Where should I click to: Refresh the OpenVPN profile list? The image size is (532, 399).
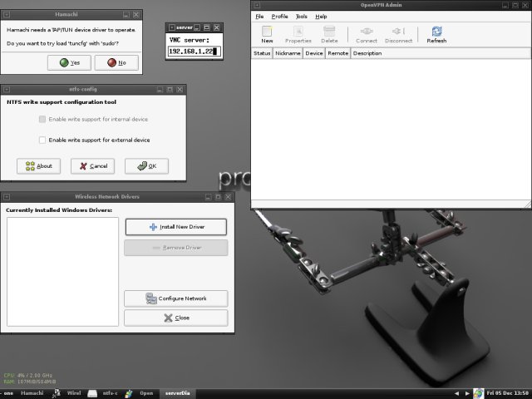pos(436,35)
